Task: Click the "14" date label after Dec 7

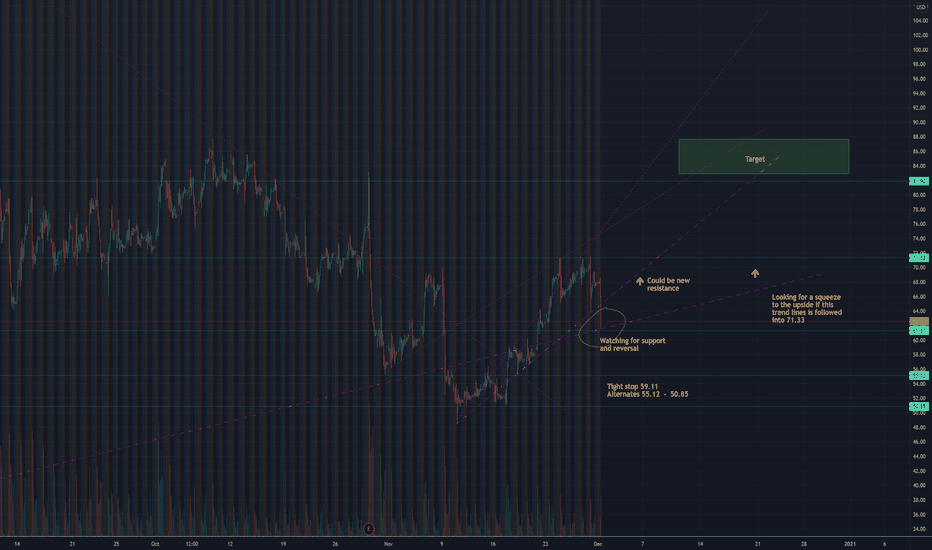Action: [700, 543]
